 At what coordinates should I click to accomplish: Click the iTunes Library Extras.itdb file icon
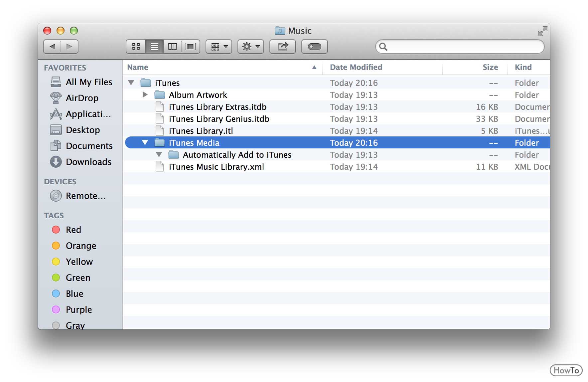pos(160,106)
